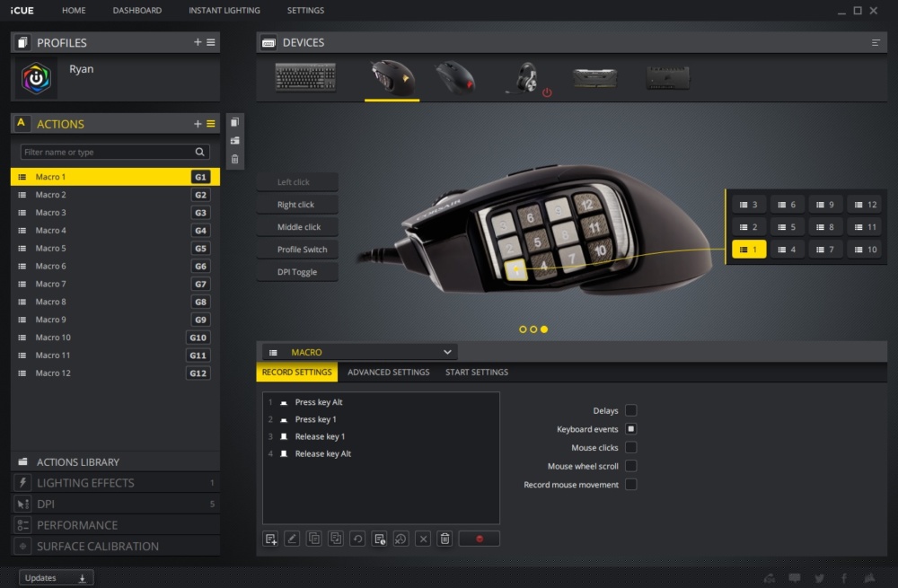Open the Home menu
898x588 pixels.
coord(74,10)
